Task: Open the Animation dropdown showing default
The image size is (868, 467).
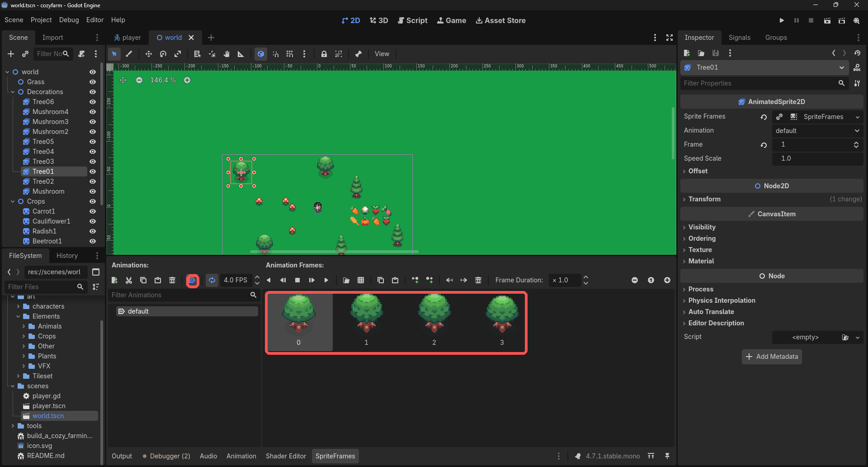Action: pyautogui.click(x=817, y=131)
